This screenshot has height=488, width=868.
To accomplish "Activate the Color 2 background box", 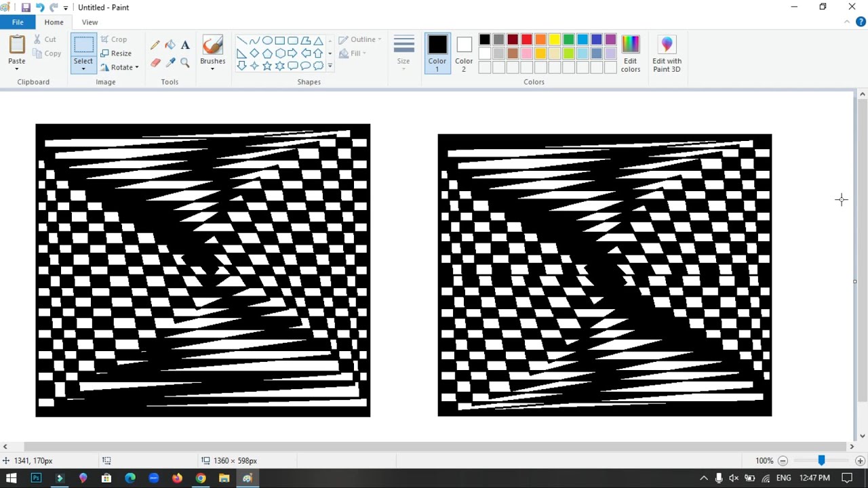I will tap(464, 54).
